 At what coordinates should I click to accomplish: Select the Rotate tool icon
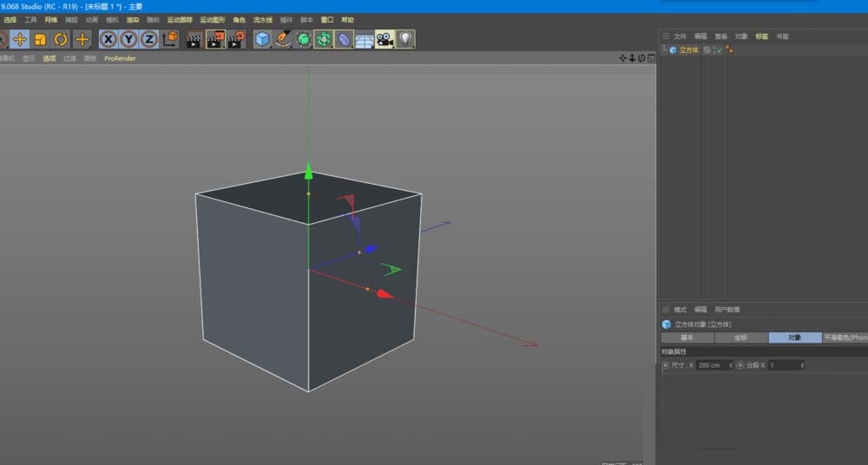(x=61, y=39)
